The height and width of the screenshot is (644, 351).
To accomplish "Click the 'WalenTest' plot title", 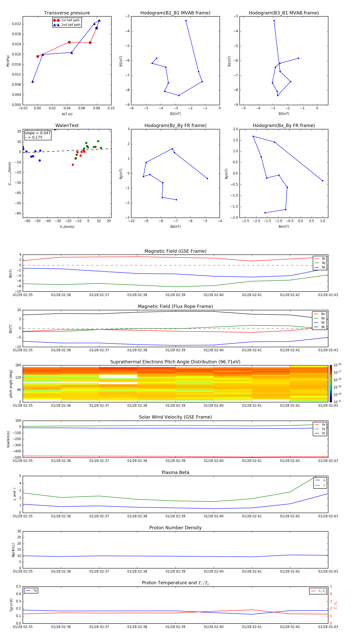I will point(67,125).
